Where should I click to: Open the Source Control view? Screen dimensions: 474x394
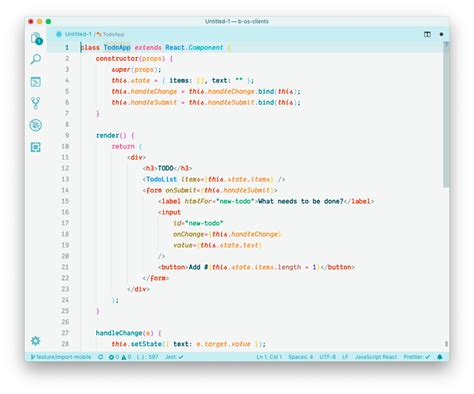(36, 103)
